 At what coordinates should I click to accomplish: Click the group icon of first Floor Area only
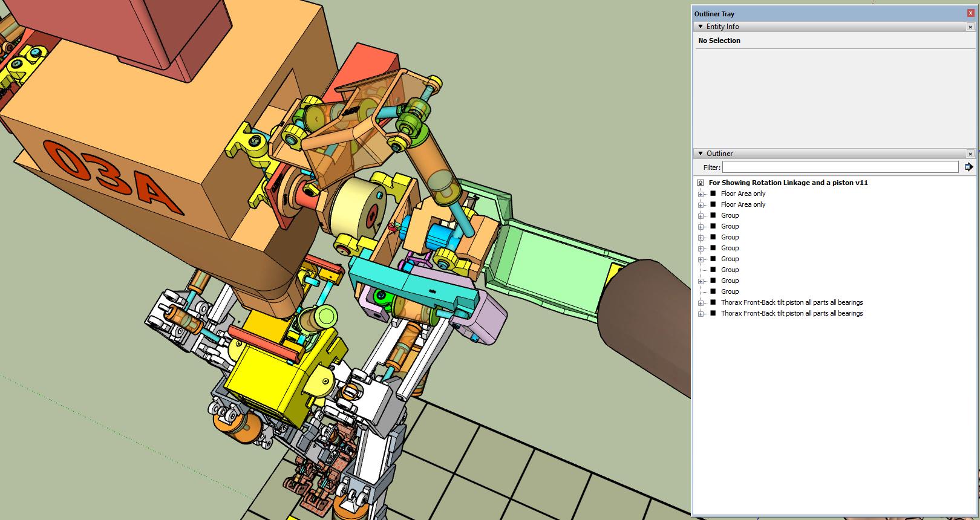pyautogui.click(x=713, y=193)
